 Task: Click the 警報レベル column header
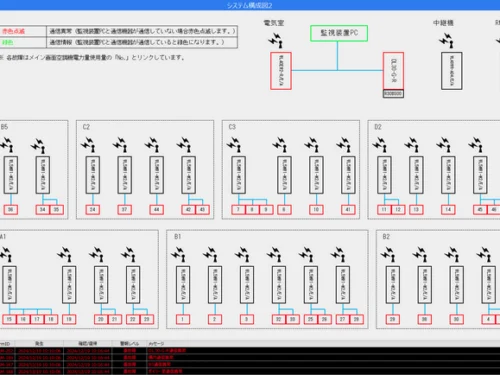coord(129,343)
